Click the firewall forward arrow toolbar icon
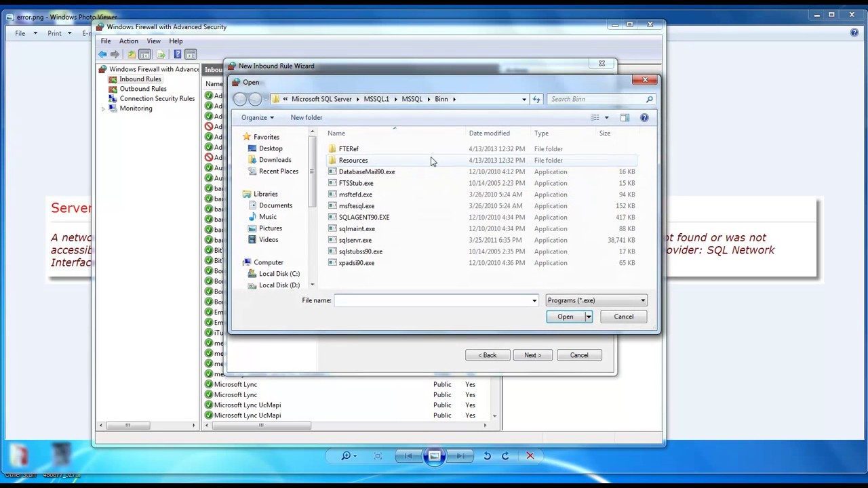 click(x=115, y=54)
